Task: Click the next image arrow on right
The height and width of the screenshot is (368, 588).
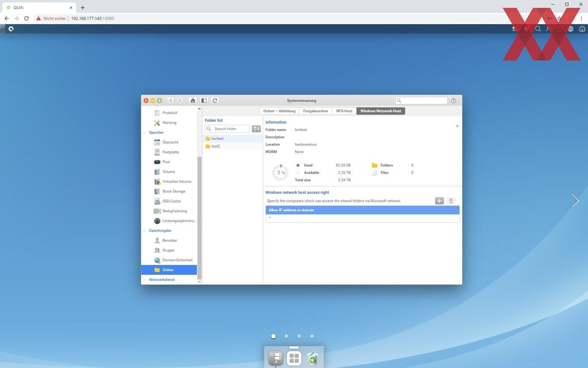Action: pyautogui.click(x=575, y=200)
